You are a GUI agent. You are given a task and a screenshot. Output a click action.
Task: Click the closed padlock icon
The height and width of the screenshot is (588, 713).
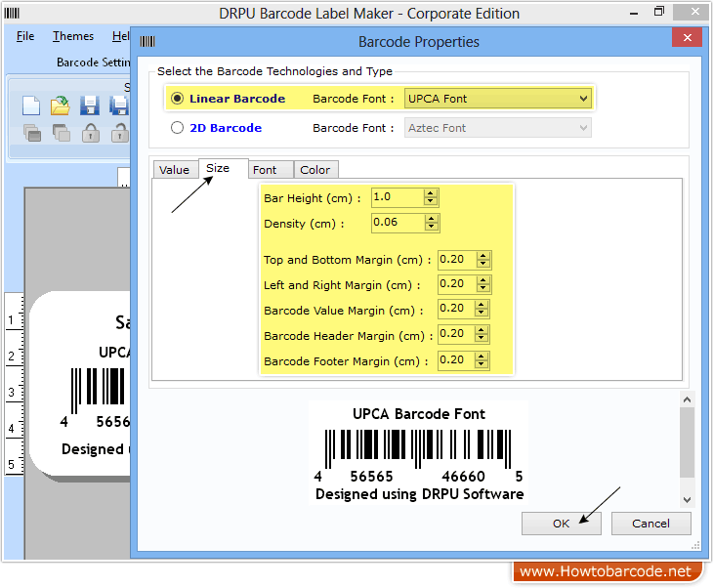(91, 133)
